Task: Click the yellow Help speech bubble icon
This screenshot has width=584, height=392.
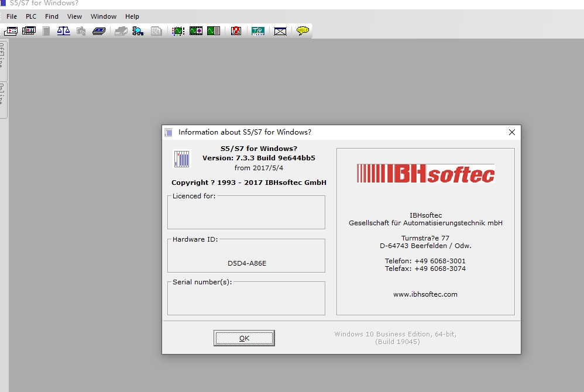Action: [x=303, y=31]
